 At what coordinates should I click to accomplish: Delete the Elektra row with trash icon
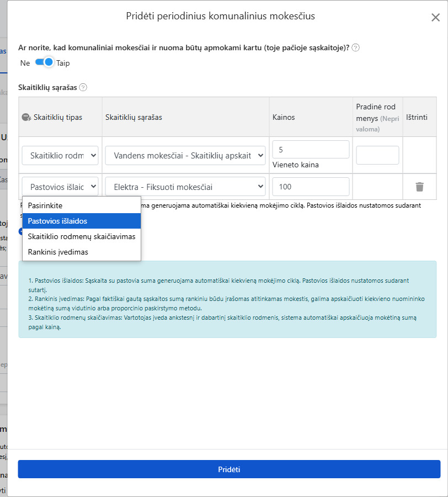[x=419, y=187]
